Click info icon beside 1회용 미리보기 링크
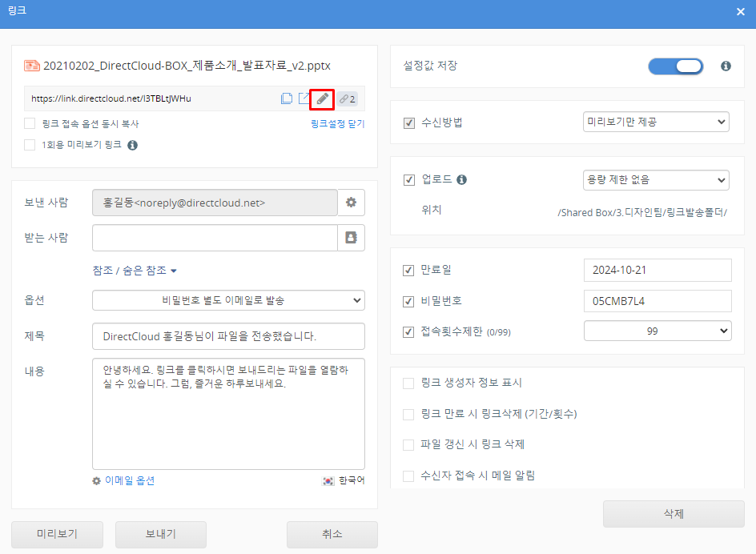Screen dimensions: 756x554 pos(133,145)
